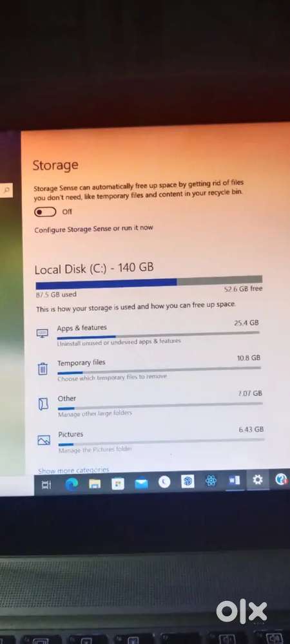
Task: Open File Explorer from the taskbar
Action: (95, 485)
